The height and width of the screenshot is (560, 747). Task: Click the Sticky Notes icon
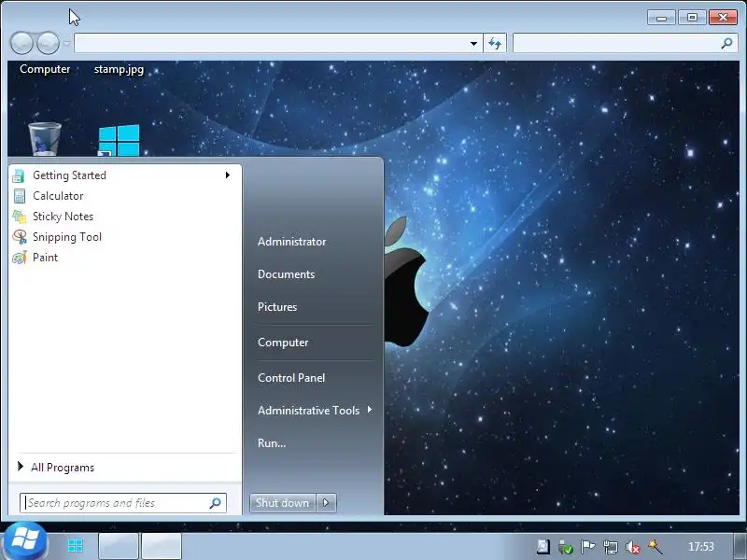click(19, 217)
